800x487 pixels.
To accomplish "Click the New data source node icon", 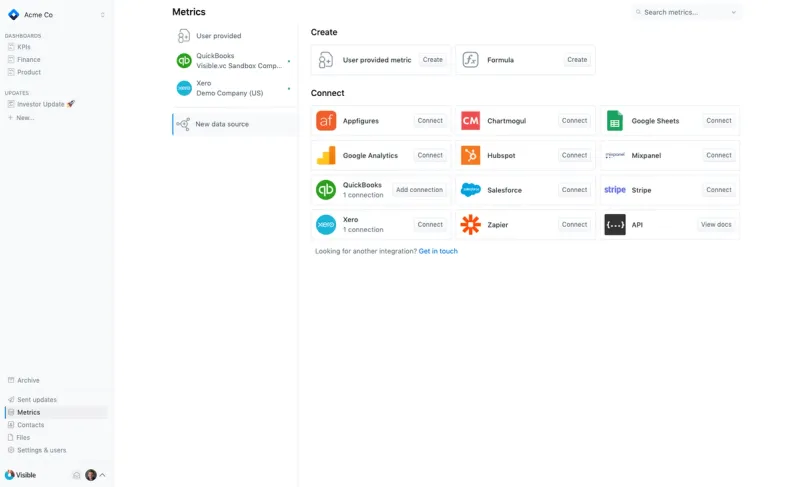I will pos(183,124).
